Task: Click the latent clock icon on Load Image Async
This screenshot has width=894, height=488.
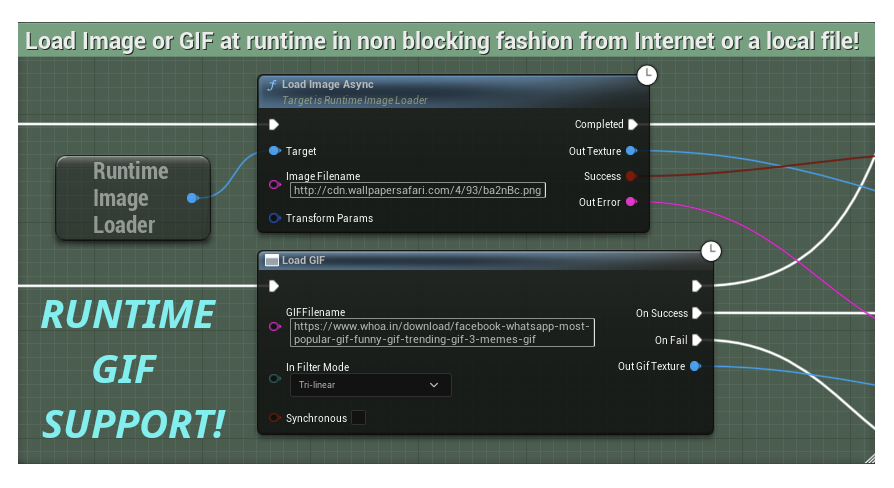Action: [x=647, y=75]
